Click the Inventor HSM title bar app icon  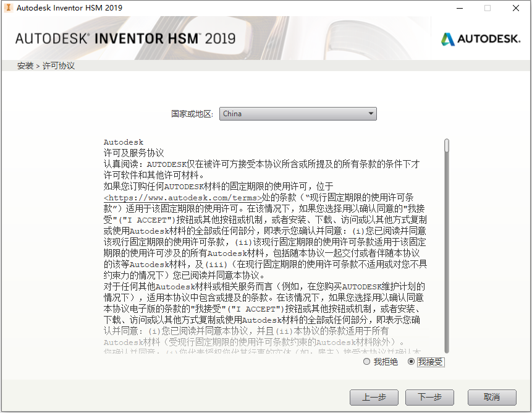9,7
